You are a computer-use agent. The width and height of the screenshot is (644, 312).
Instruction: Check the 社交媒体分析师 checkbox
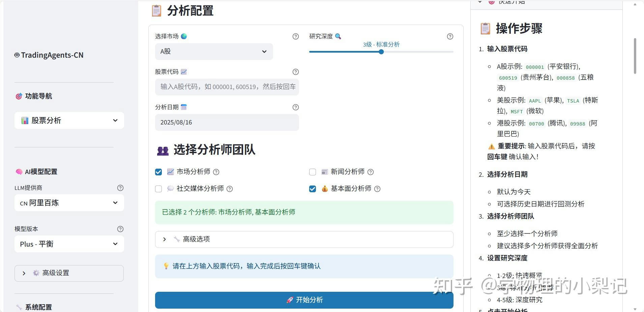click(x=158, y=189)
